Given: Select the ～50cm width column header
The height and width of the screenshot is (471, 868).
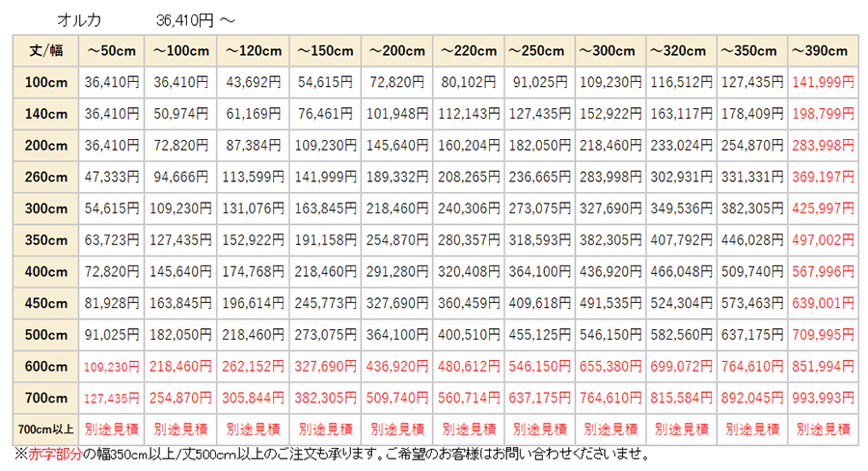Looking at the screenshot, I should 113,50.
